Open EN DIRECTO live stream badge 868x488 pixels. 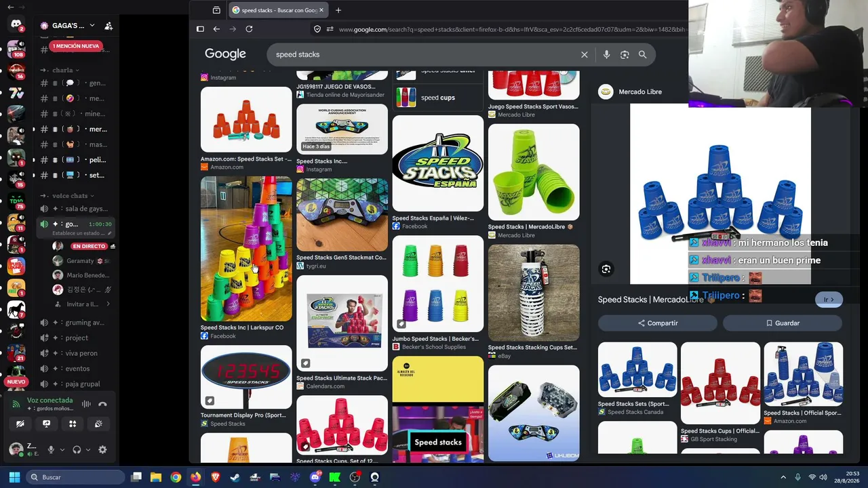89,246
